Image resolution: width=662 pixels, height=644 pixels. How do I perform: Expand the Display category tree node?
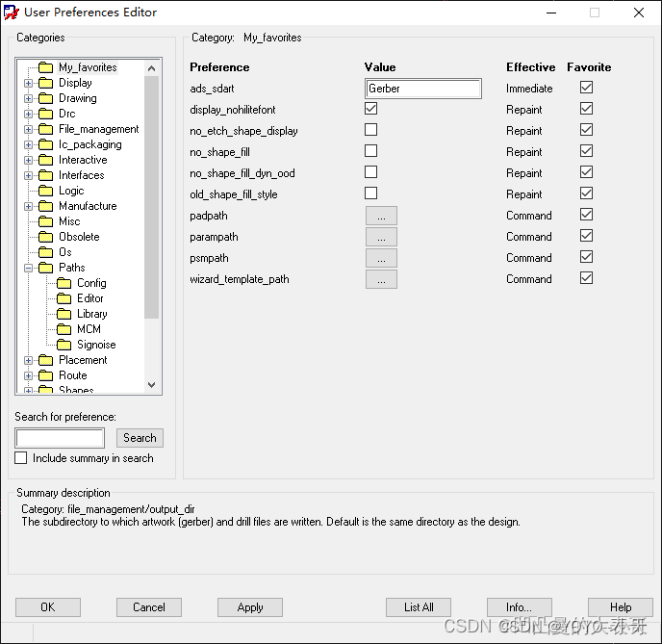[28, 83]
